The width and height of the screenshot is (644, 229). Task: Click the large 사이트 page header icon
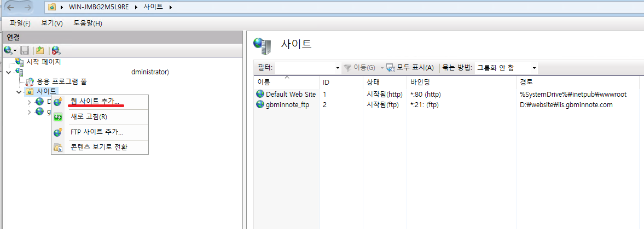point(263,46)
